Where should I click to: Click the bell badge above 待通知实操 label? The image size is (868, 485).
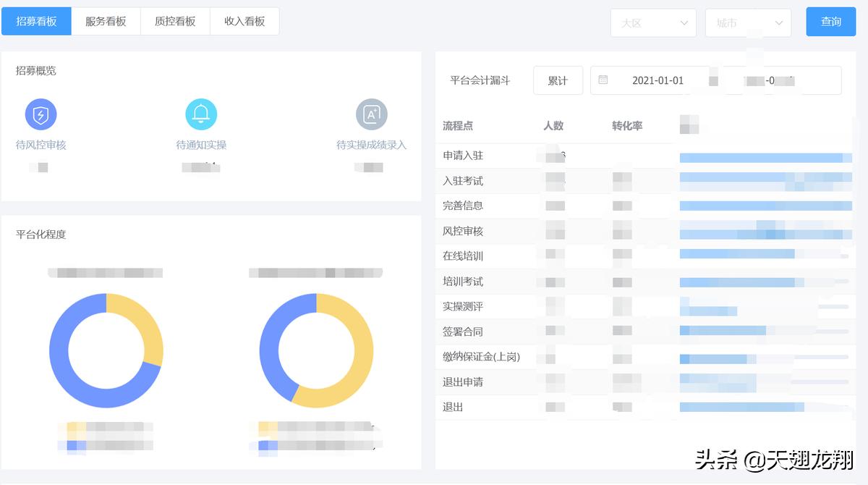pyautogui.click(x=201, y=114)
